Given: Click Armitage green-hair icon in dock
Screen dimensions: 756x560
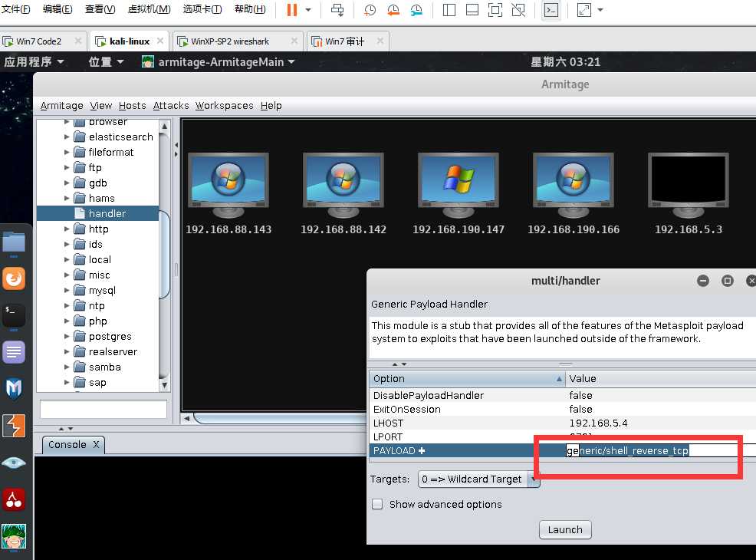Looking at the screenshot, I should (x=14, y=536).
